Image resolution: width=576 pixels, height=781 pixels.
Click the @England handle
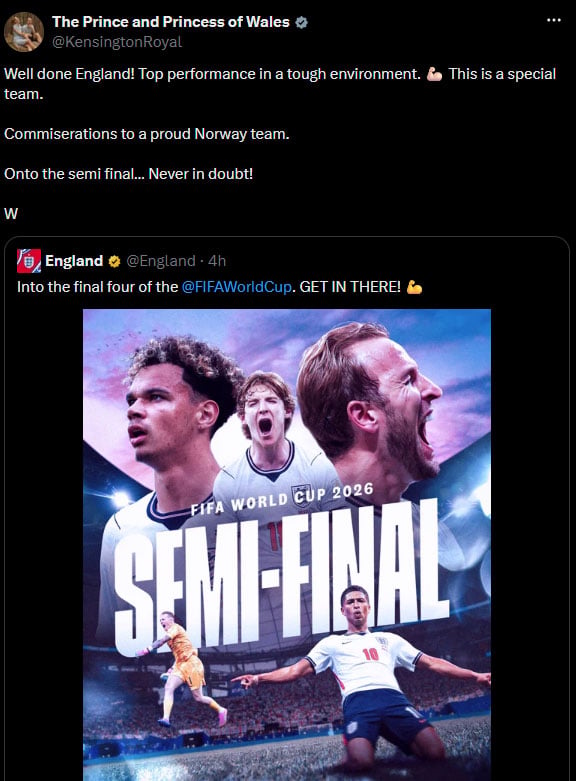tap(160, 261)
